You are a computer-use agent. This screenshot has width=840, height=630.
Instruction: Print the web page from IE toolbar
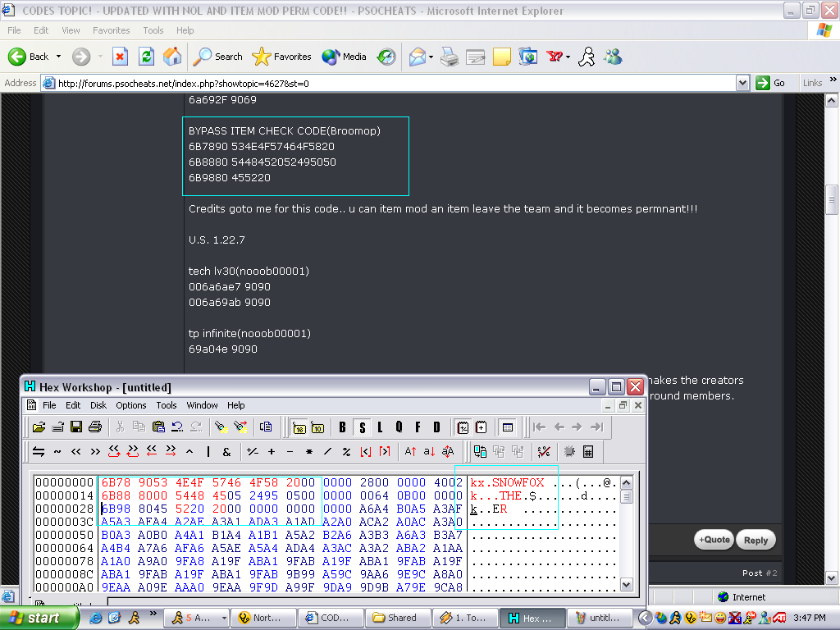[x=449, y=57]
